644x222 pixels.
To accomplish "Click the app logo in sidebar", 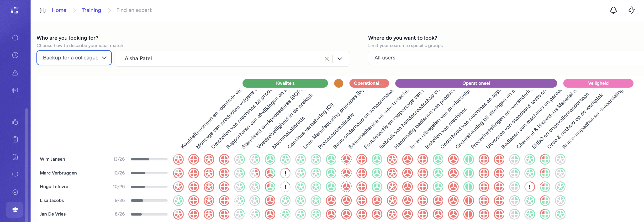I will (x=15, y=10).
